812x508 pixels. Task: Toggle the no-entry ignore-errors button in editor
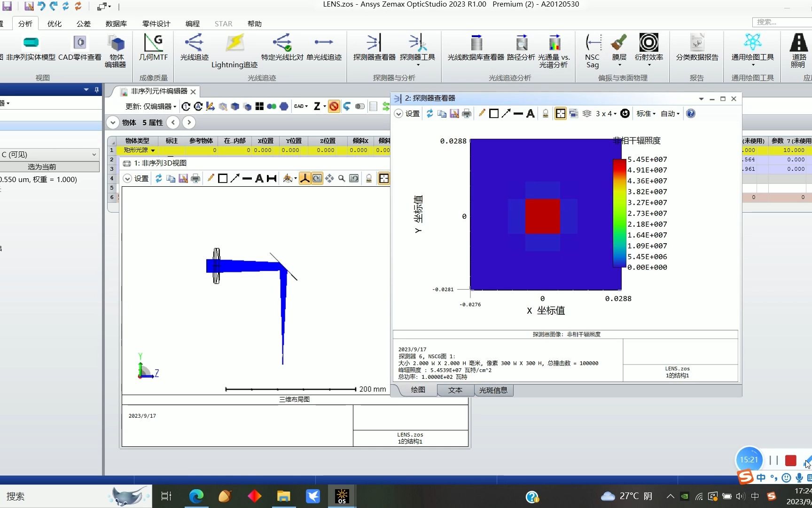334,106
